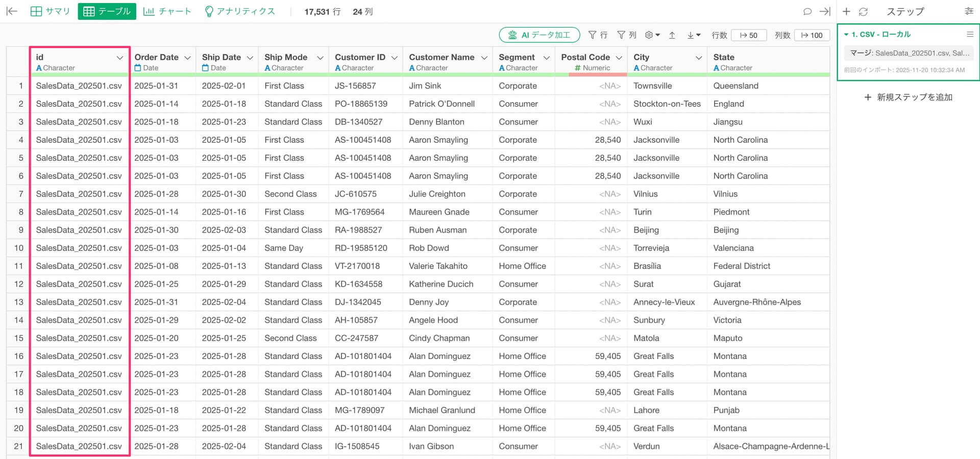Screen dimensions: 980x459
Task: Click the upload export arrow icon
Action: tap(672, 35)
